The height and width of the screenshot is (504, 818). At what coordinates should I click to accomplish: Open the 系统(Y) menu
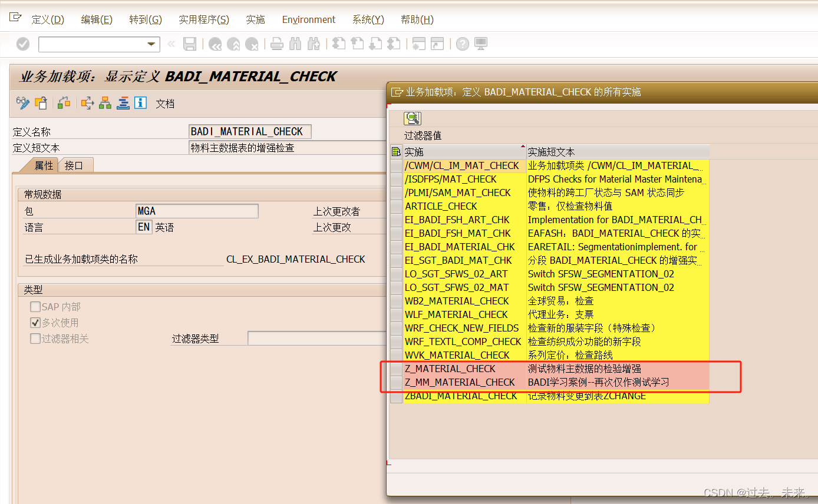point(368,19)
